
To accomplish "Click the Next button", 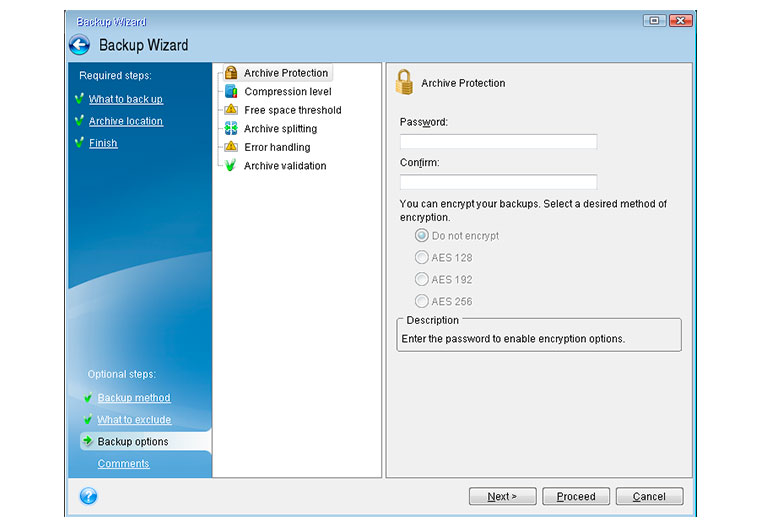I will coord(503,496).
